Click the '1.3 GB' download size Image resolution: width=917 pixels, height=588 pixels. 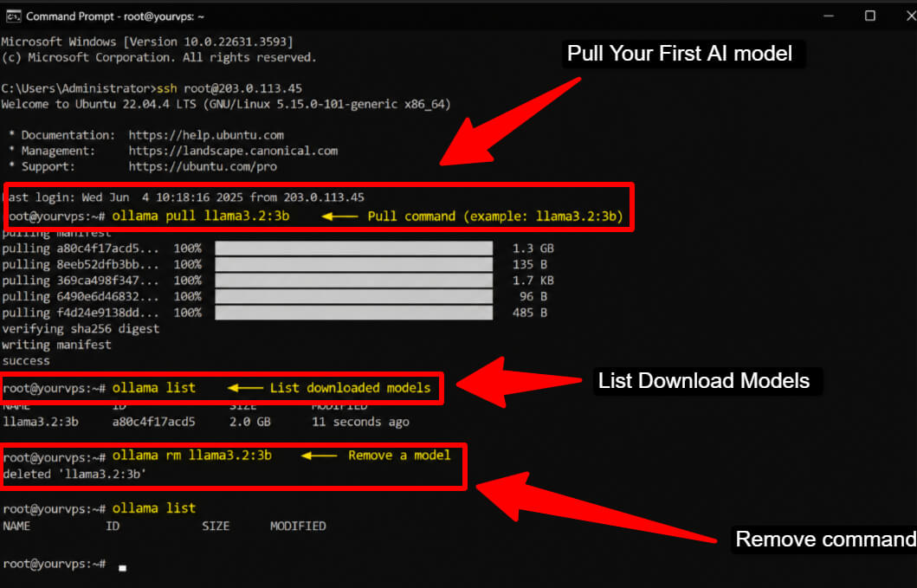pos(533,248)
